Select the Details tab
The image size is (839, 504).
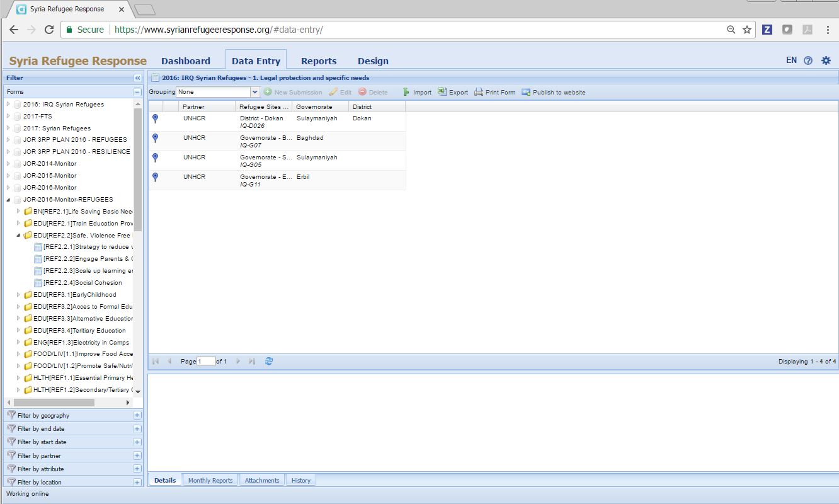pyautogui.click(x=165, y=480)
